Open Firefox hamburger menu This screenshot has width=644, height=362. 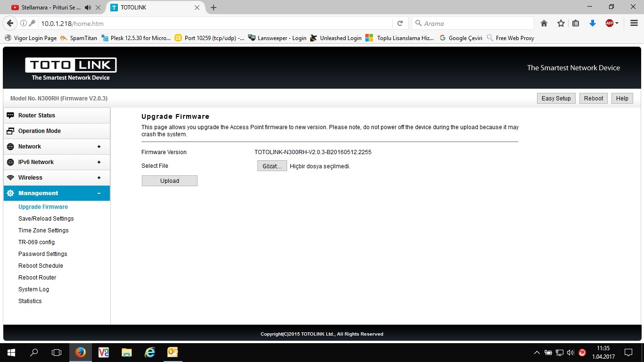click(634, 24)
